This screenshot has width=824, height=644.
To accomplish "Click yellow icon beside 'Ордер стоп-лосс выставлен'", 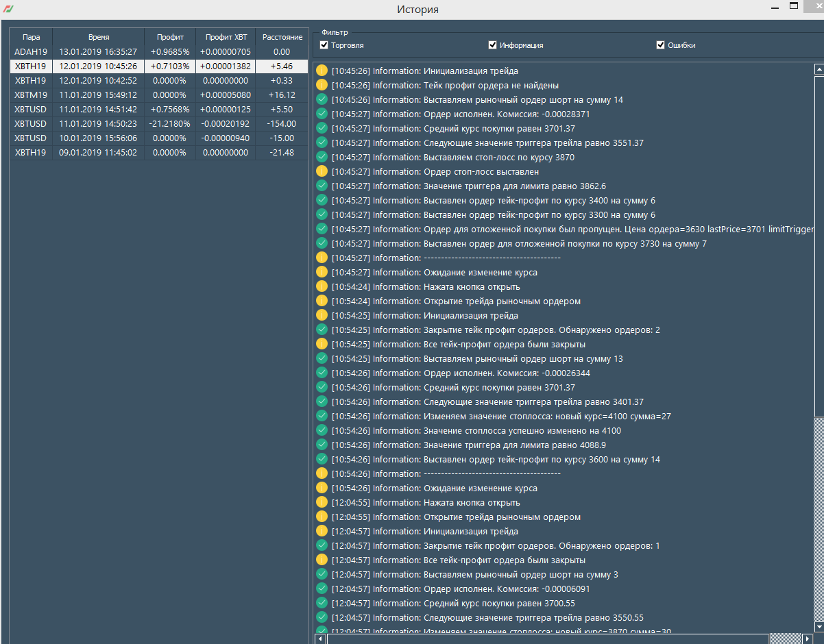I will click(x=322, y=172).
